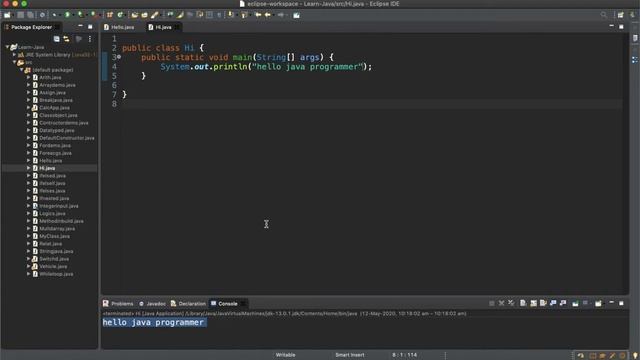Run the program with green Run icon
Screen dimensions: 640x360
click(67, 15)
